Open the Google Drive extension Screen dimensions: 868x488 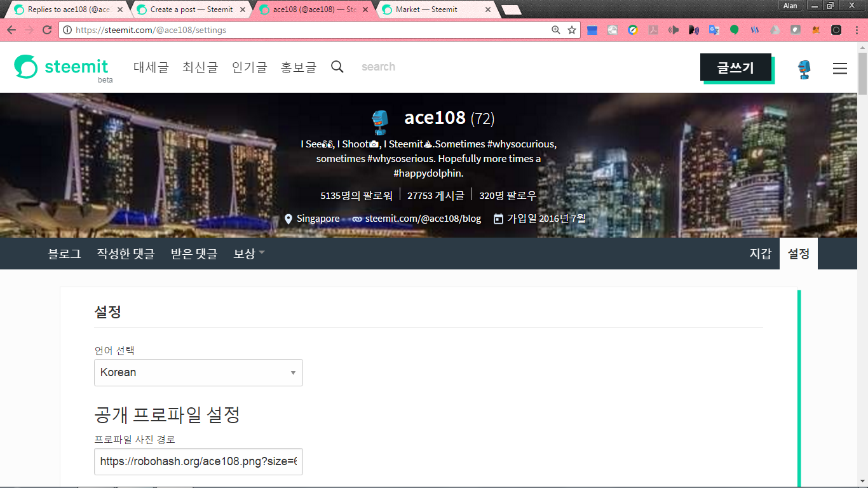(775, 30)
